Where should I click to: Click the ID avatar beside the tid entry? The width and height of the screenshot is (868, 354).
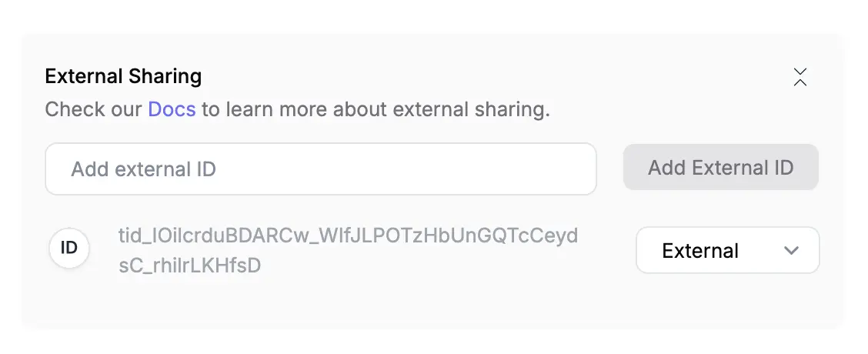click(x=69, y=249)
